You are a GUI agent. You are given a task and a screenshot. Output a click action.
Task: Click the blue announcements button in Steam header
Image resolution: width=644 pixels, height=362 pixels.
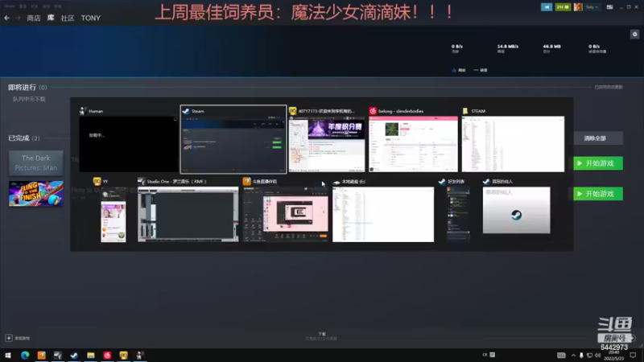click(547, 7)
